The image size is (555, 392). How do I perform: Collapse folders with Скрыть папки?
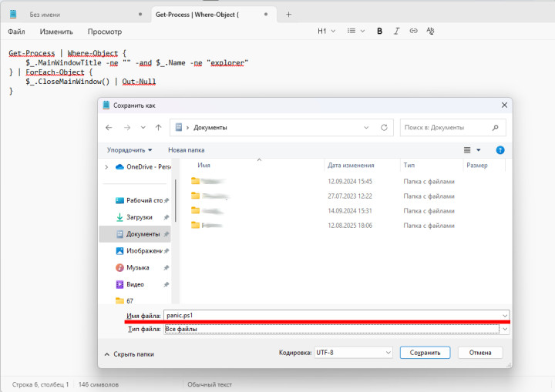click(129, 353)
